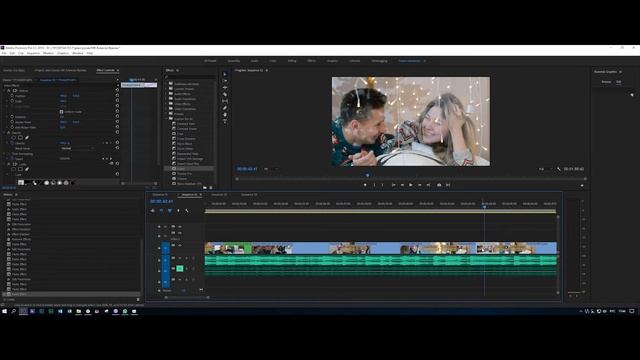Choose the Hand tool
Viewport: 640px width, 360px height.
225,115
